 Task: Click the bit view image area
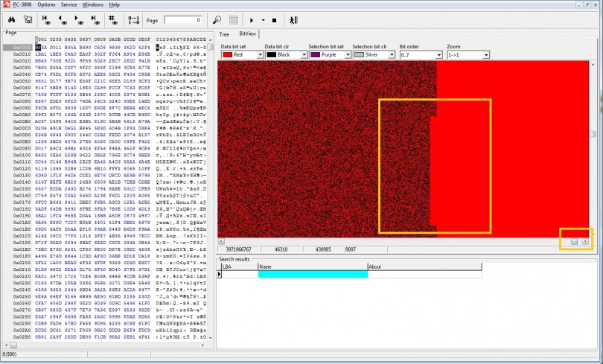pyautogui.click(x=403, y=149)
